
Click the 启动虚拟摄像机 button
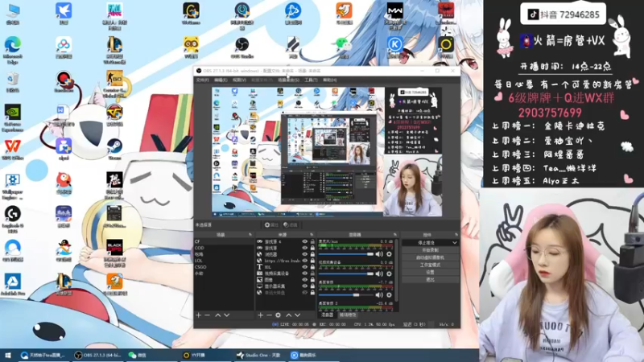pos(430,257)
